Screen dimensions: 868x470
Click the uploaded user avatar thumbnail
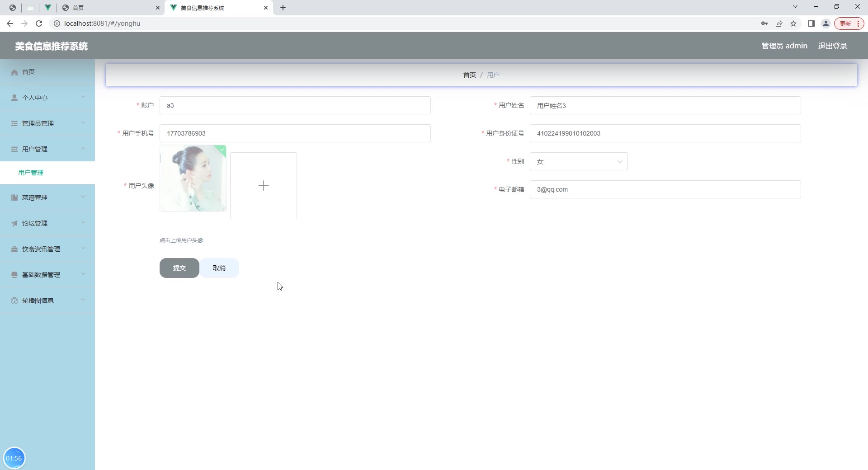193,178
